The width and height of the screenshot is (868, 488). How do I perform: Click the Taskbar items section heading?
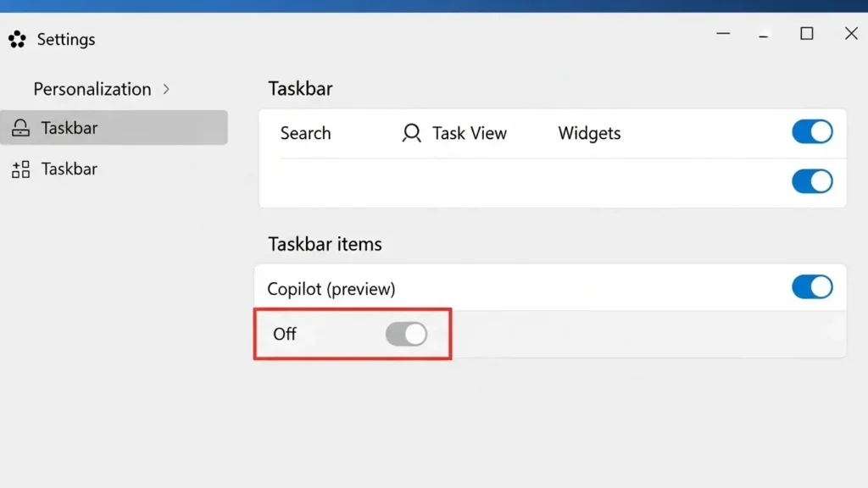[325, 244]
